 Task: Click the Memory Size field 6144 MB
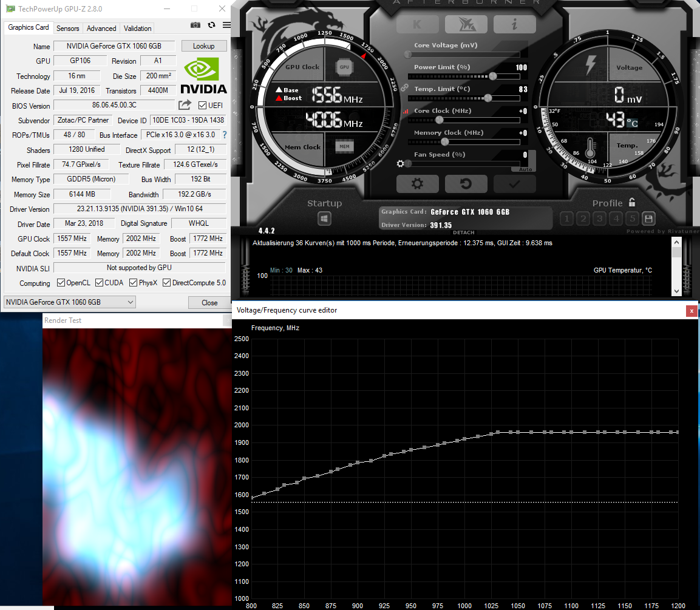point(82,194)
